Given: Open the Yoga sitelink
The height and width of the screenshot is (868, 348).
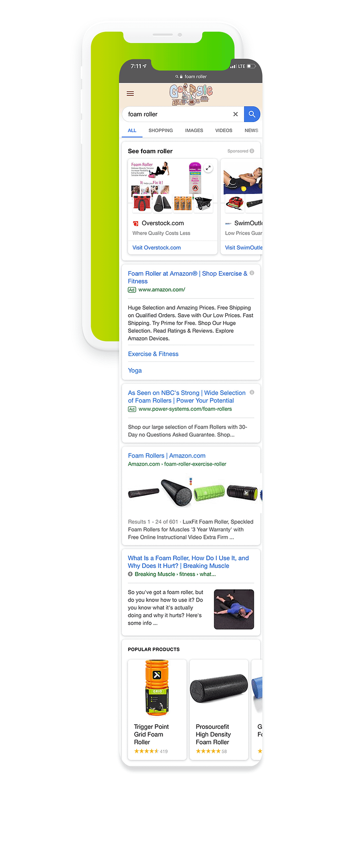Looking at the screenshot, I should pyautogui.click(x=135, y=370).
